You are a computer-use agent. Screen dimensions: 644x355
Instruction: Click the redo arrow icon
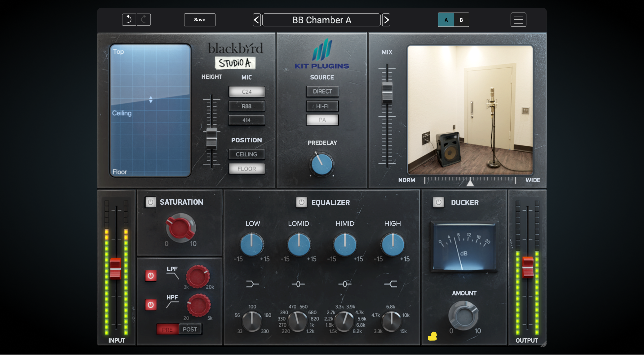pos(144,19)
